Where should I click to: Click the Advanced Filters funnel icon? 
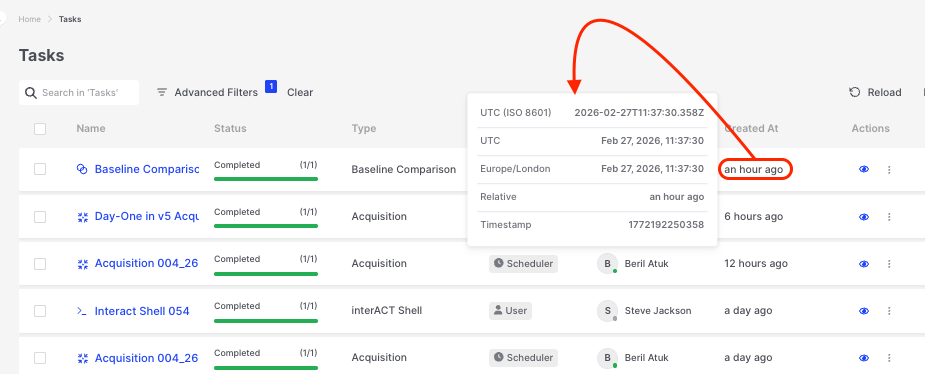(162, 93)
